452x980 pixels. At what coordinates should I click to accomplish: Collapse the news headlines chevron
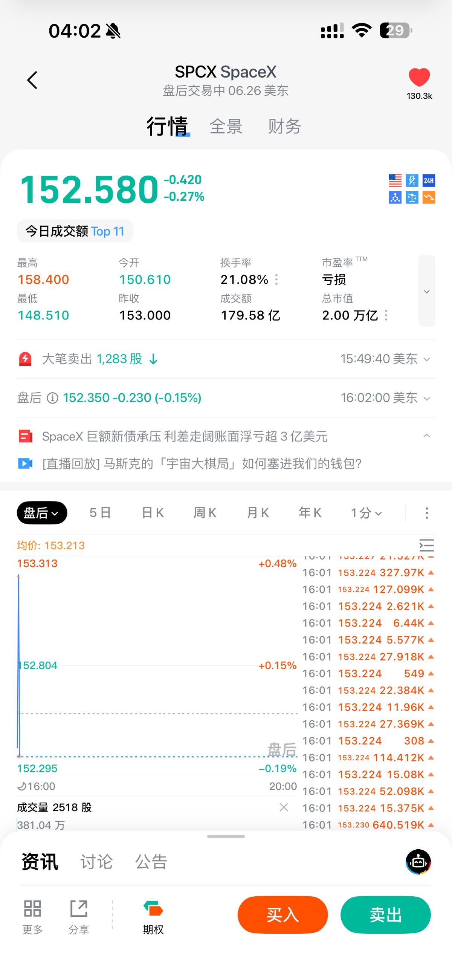[x=426, y=436]
